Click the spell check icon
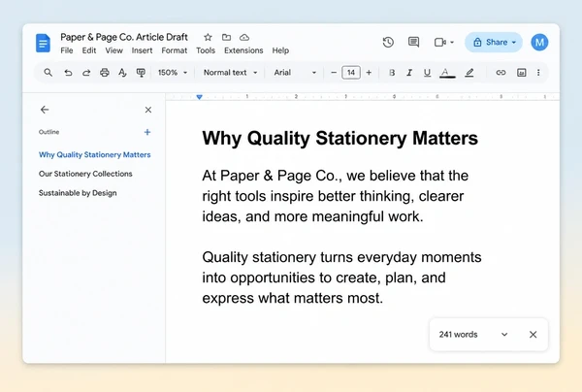Viewport: 582px width, 392px height. pyautogui.click(x=122, y=73)
